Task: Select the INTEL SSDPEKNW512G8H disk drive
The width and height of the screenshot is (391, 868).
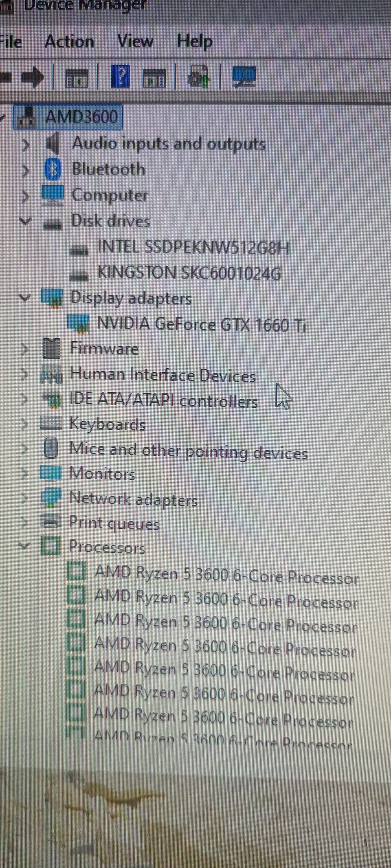Action: [x=193, y=247]
